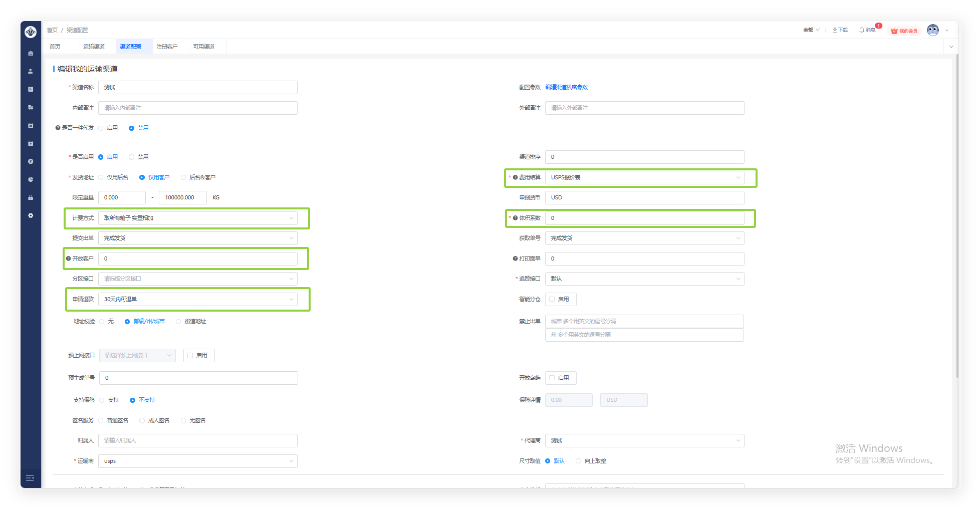
Task: Select 禁用 radio for 是否启用
Action: pyautogui.click(x=132, y=157)
